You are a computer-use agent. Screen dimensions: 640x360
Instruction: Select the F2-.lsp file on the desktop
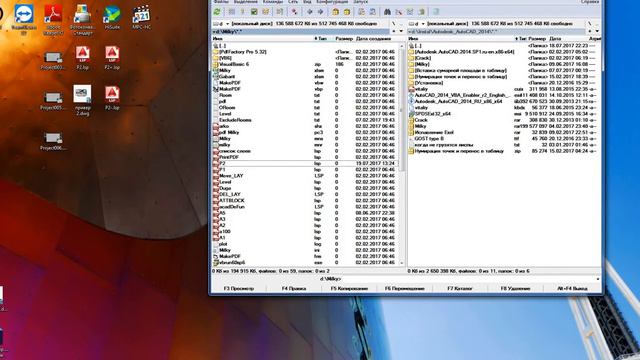point(112,98)
